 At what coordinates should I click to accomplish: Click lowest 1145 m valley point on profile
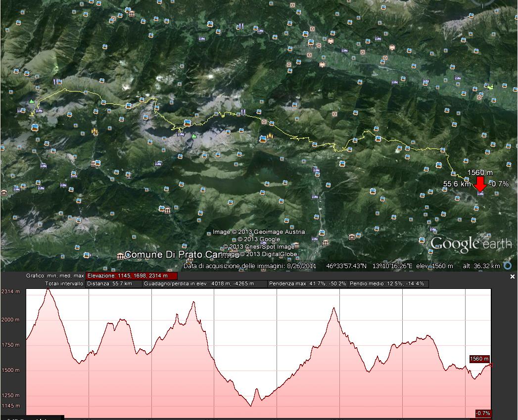(x=250, y=405)
